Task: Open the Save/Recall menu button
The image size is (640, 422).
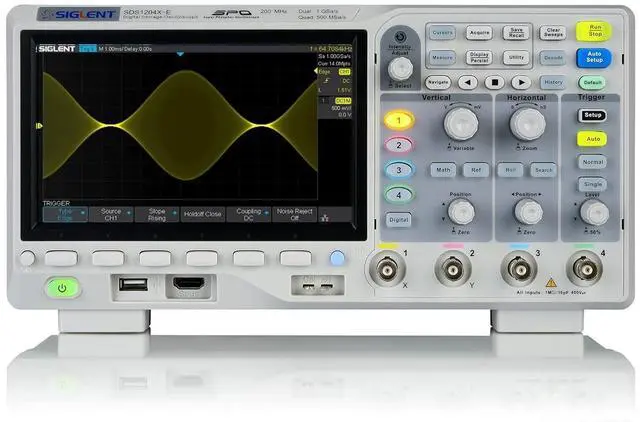Action: (x=516, y=33)
